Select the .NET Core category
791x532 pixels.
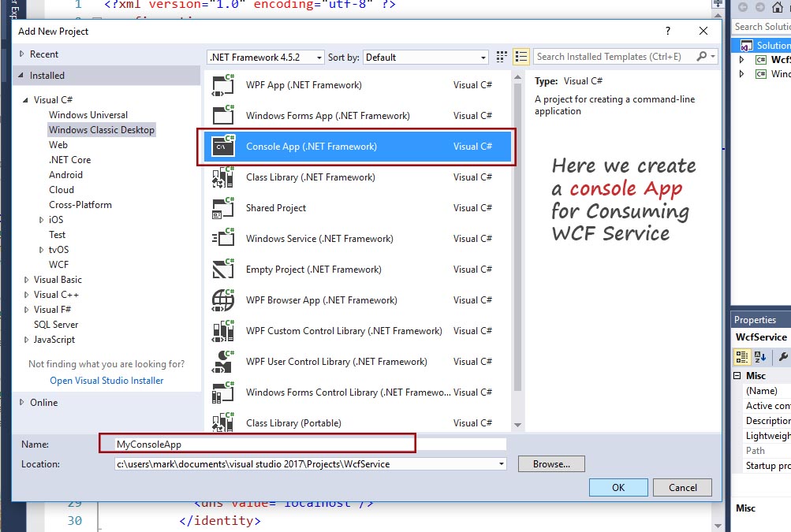(x=69, y=160)
